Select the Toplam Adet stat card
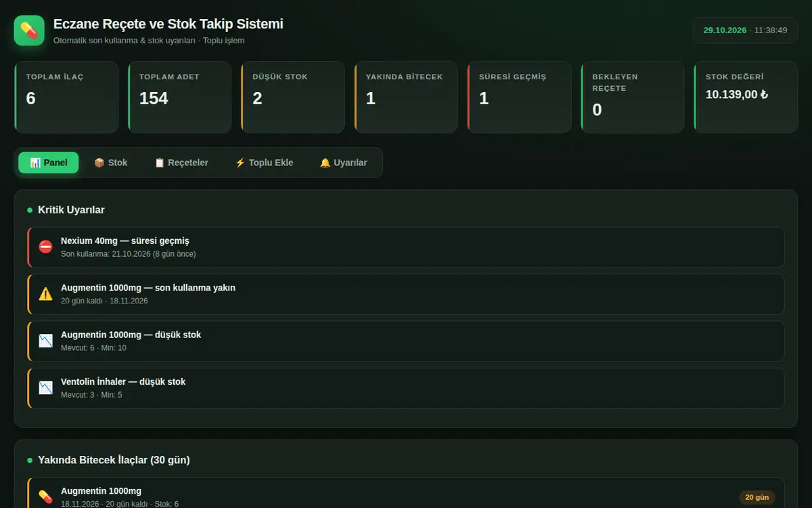812x508 pixels. coord(179,98)
